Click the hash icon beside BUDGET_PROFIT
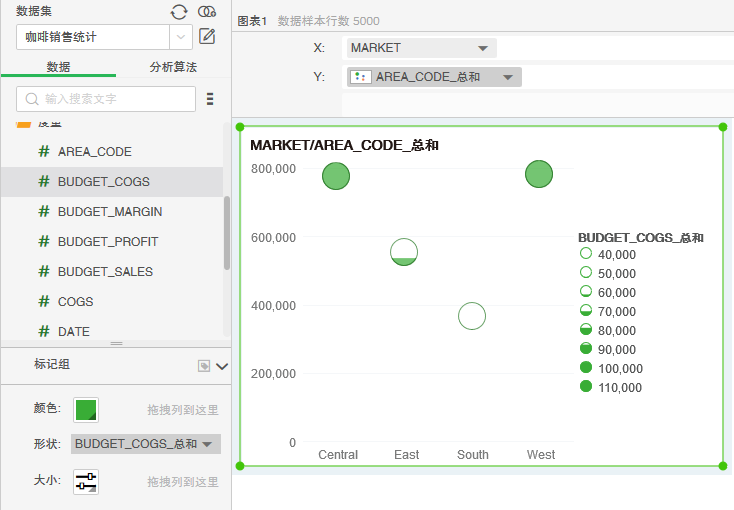 tap(43, 242)
